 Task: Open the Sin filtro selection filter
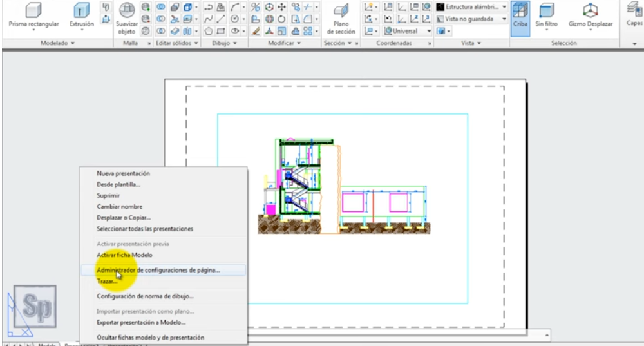point(546,15)
